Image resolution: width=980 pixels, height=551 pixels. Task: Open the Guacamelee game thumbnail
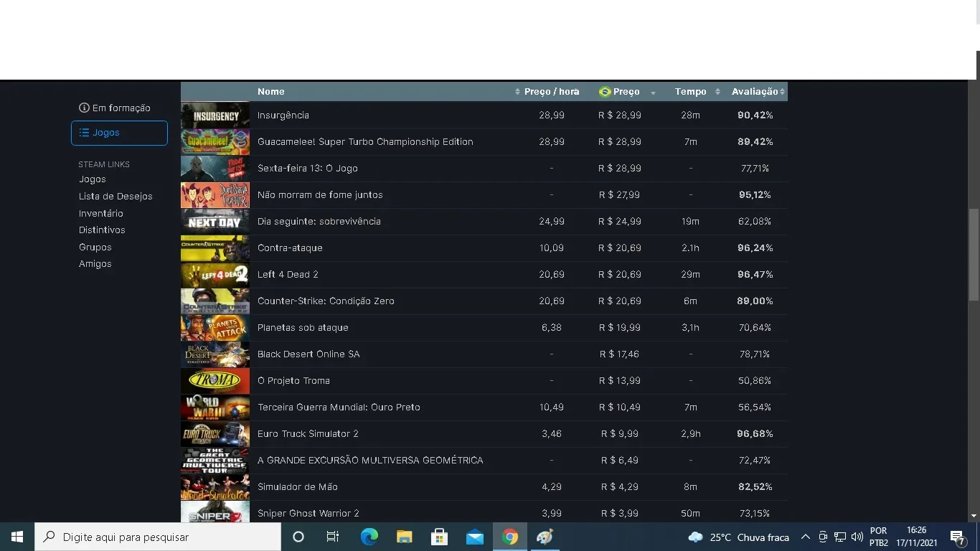click(x=215, y=141)
